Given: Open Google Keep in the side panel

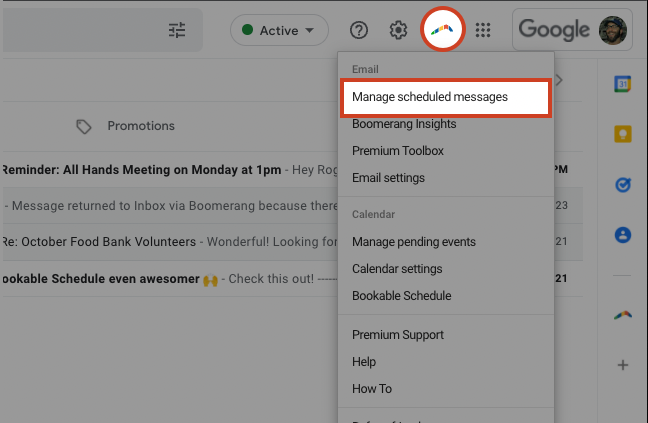Looking at the screenshot, I should tap(622, 134).
